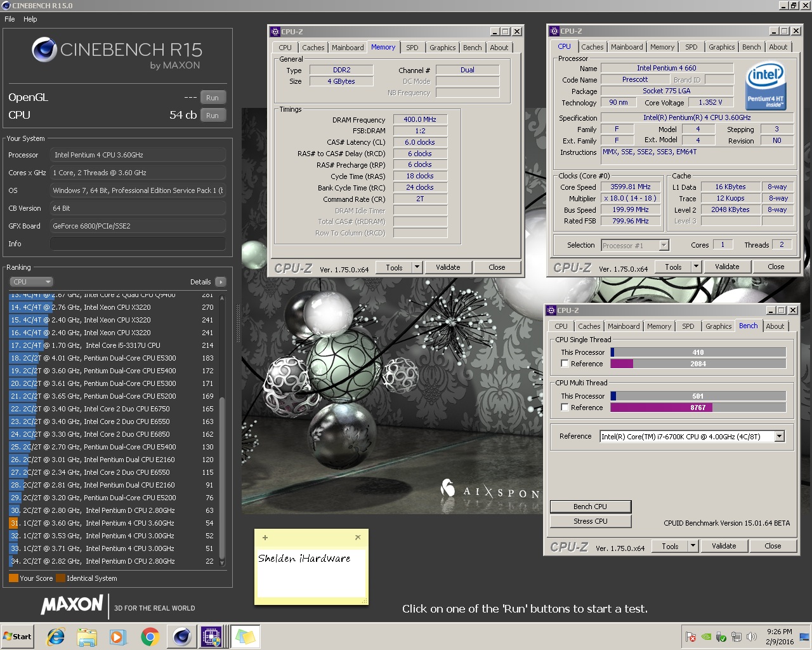
Task: Click Safely Remove Hardware tray icon
Action: 721,637
